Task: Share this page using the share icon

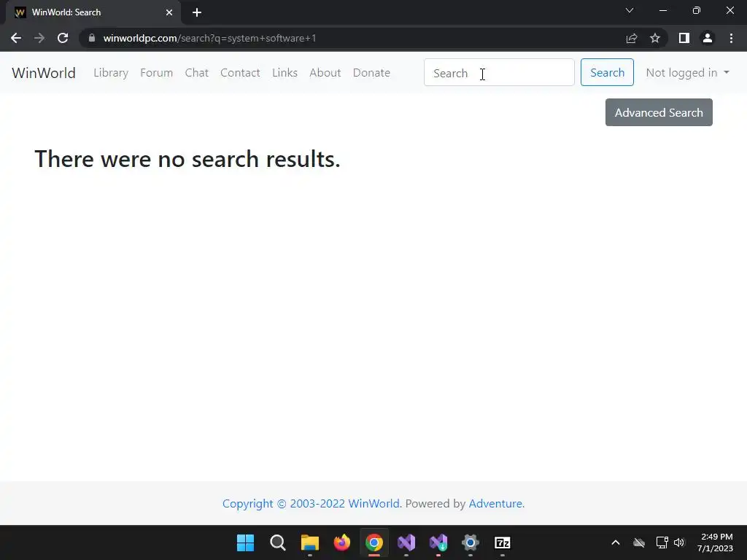Action: coord(632,38)
